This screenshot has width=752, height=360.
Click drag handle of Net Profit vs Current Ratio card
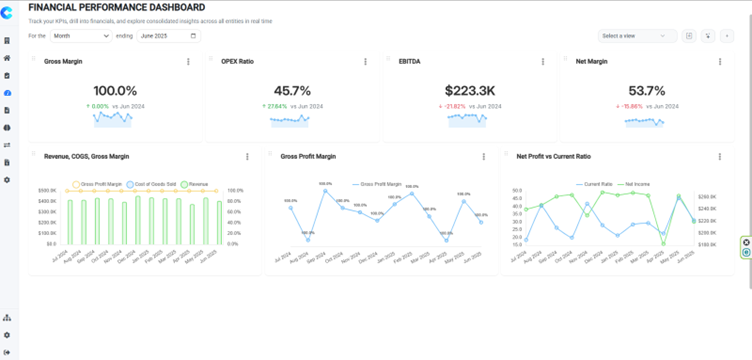(x=506, y=153)
